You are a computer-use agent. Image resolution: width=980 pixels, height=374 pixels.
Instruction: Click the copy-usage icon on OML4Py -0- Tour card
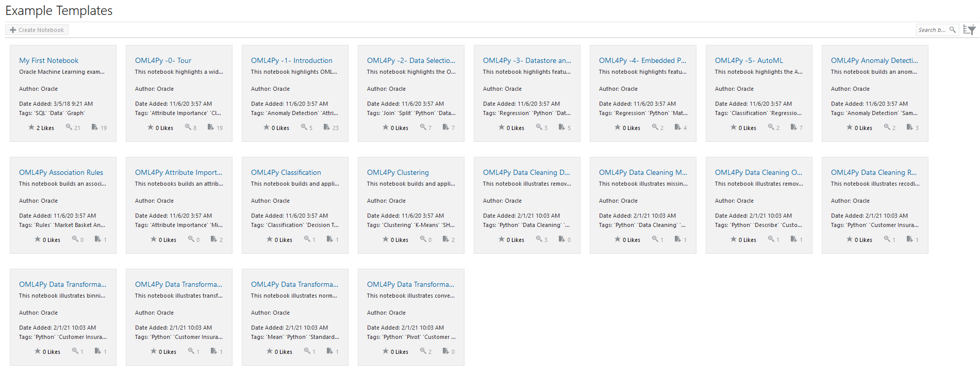click(x=211, y=127)
